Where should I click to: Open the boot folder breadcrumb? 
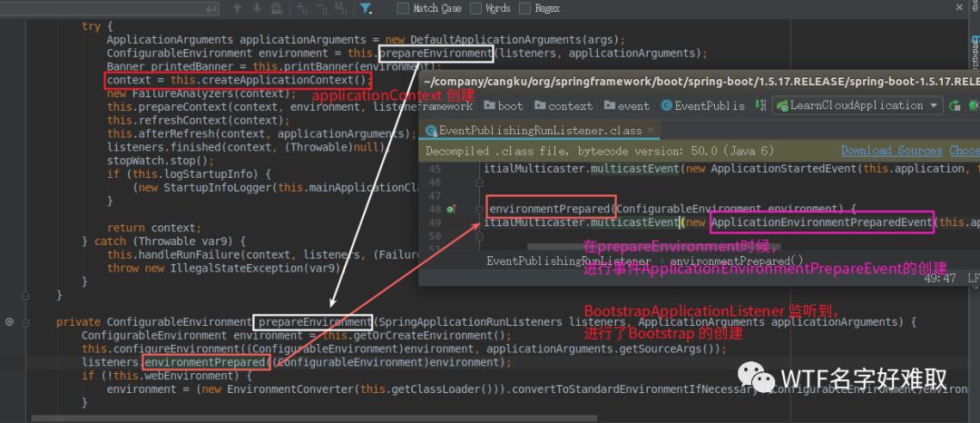point(504,105)
